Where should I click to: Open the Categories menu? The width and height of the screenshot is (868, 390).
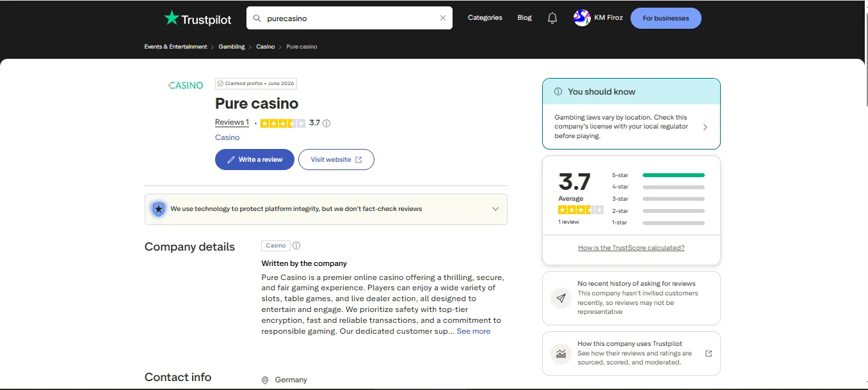tap(485, 18)
